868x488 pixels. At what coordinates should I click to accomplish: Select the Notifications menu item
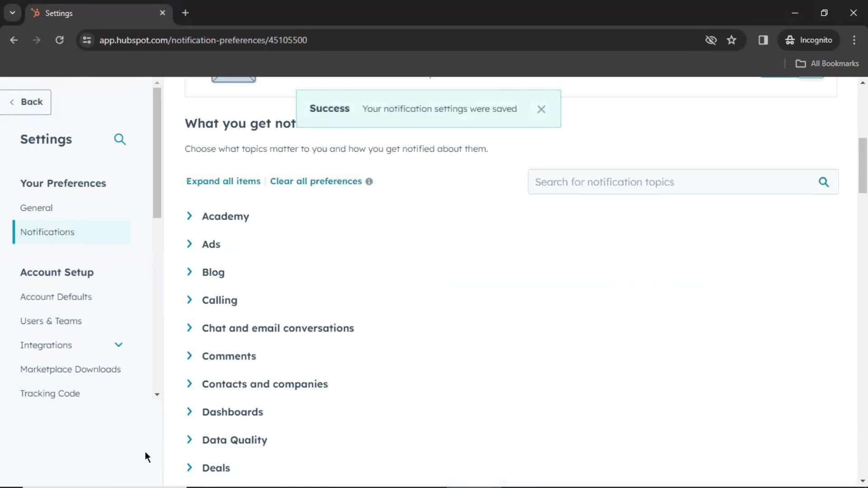point(47,232)
